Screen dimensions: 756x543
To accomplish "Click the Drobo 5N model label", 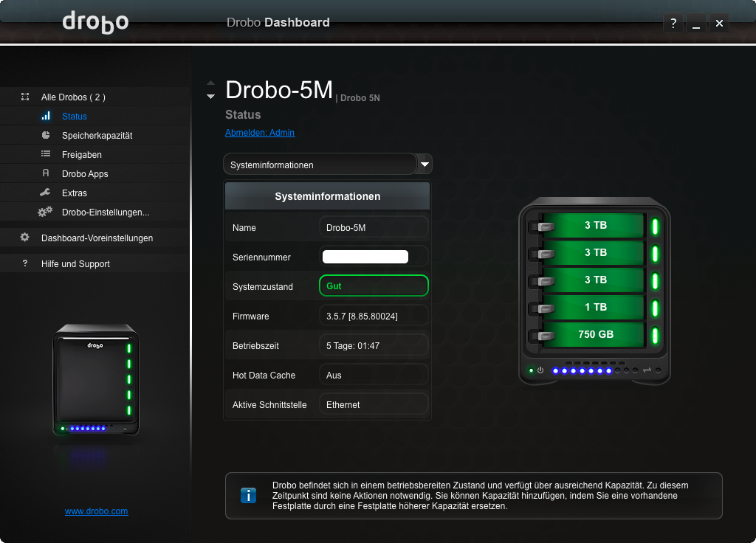I will point(360,98).
